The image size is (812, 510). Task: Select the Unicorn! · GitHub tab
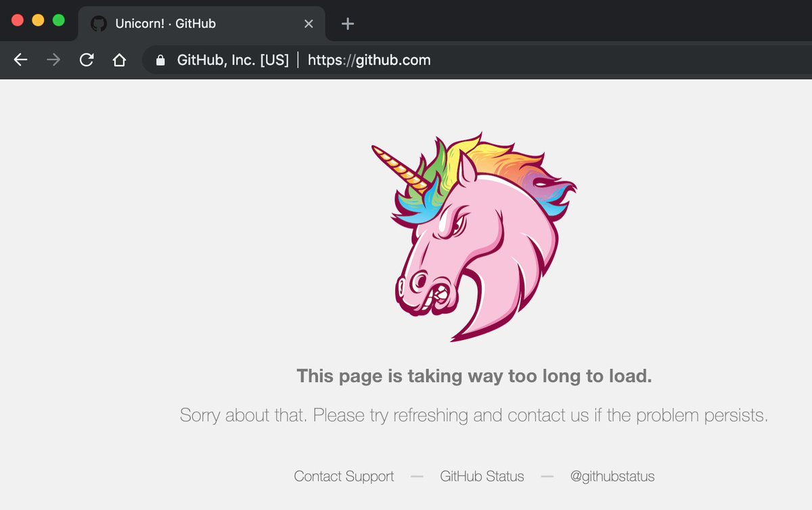202,24
